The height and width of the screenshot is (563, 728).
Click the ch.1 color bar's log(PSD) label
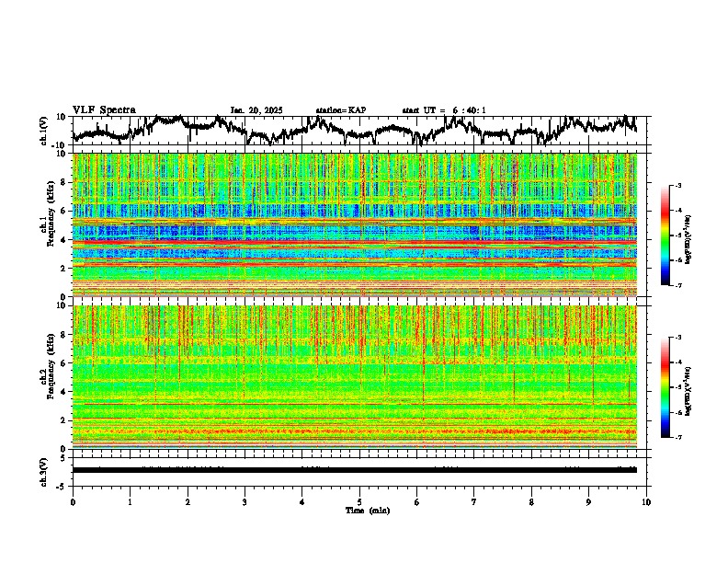(x=688, y=239)
